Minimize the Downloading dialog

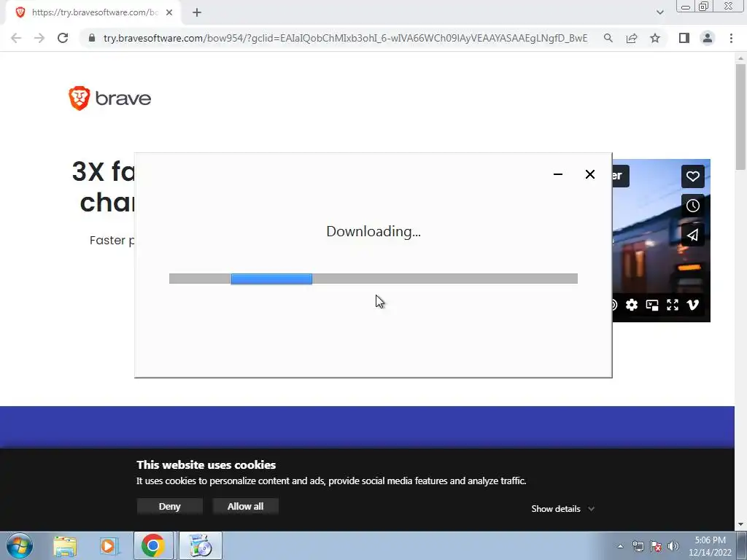point(558,174)
